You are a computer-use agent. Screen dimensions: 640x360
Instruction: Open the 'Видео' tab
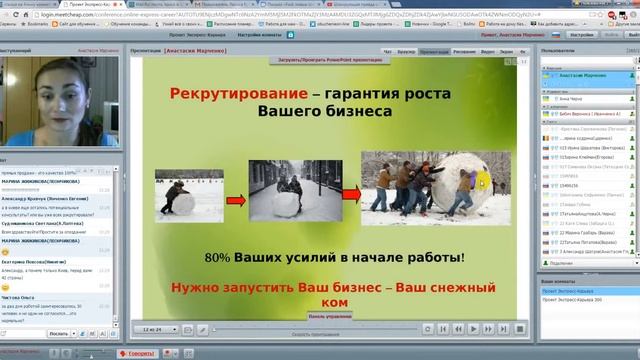pos(487,52)
